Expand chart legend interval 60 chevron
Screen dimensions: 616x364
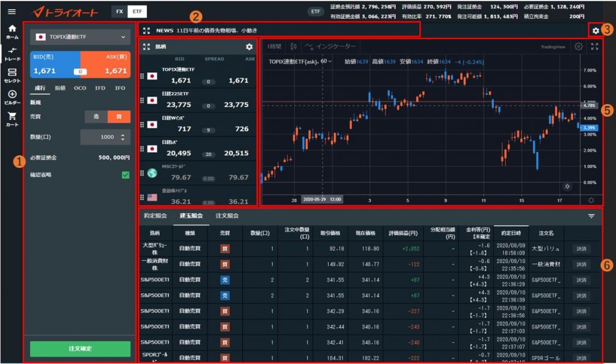click(x=330, y=62)
